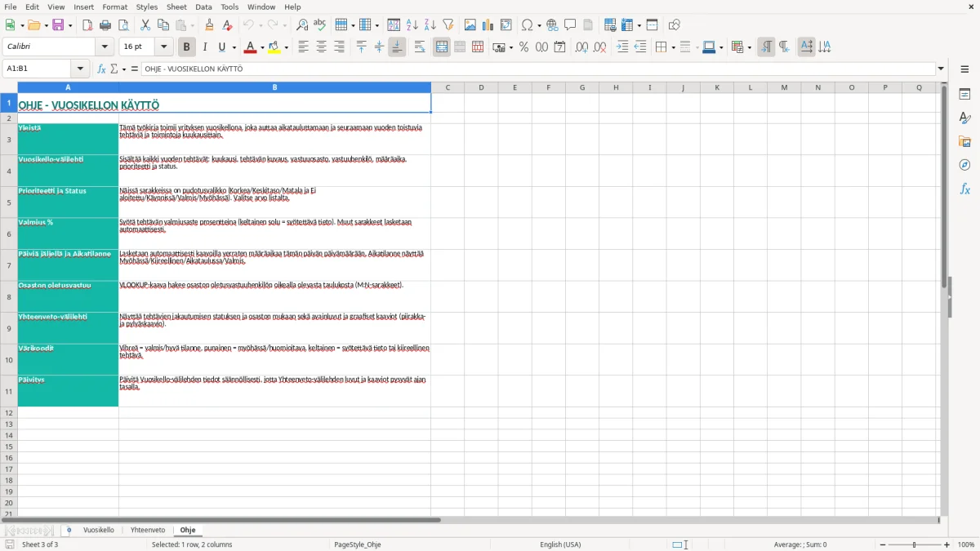The image size is (980, 551).
Task: Open sidebar Navigator compass icon
Action: coord(964,165)
